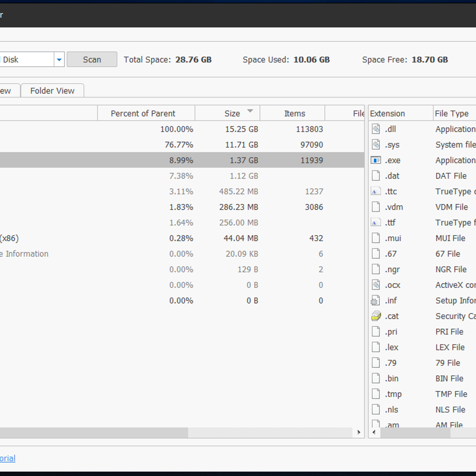Select the .inf setup information icon
This screenshot has width=476, height=476.
pos(376,301)
